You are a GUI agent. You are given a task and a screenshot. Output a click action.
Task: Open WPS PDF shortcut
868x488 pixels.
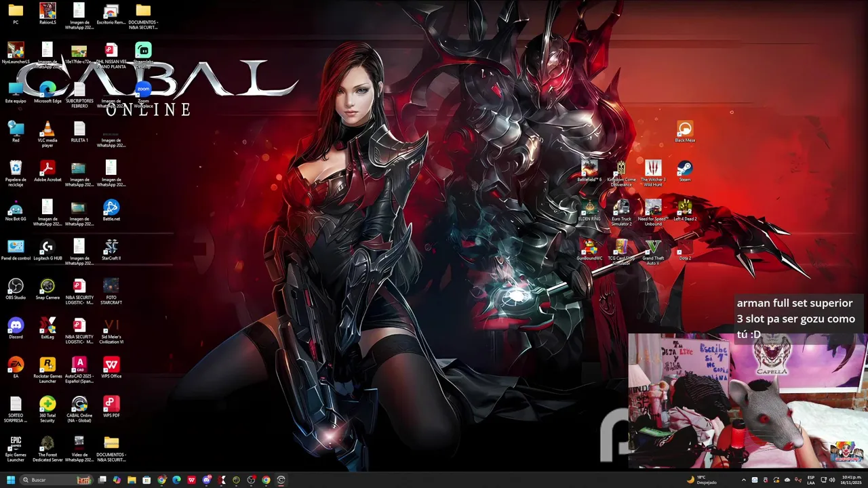click(111, 407)
